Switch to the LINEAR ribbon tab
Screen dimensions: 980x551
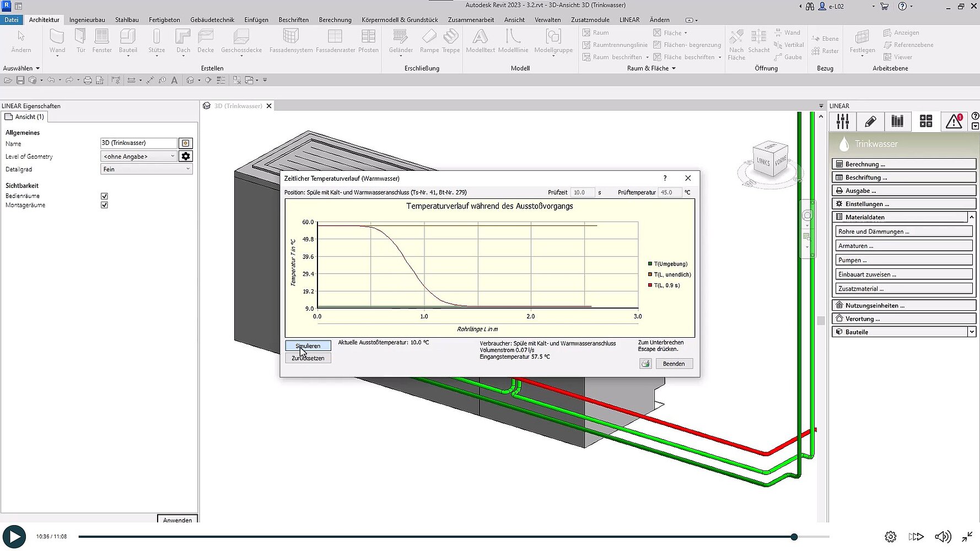coord(629,20)
